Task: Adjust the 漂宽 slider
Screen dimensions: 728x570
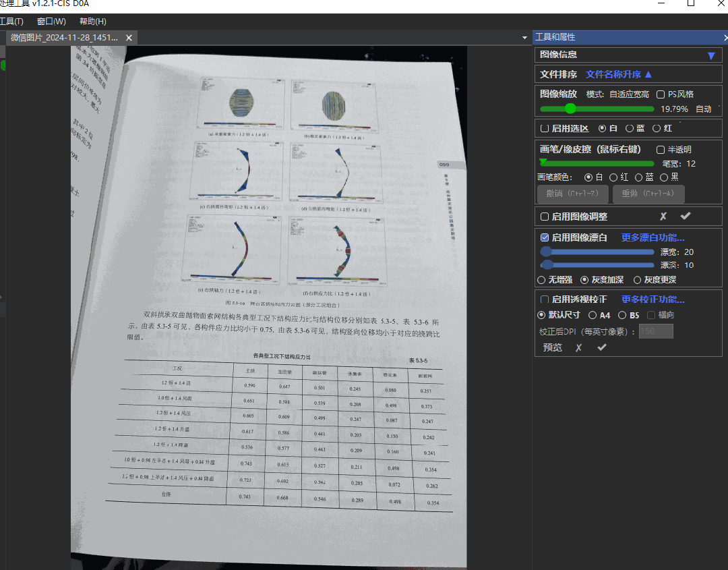Action: [x=597, y=252]
